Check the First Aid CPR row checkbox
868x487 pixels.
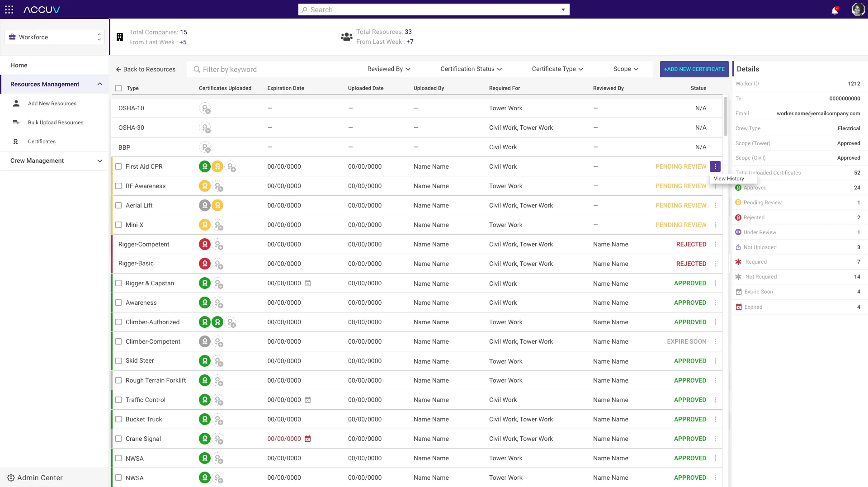[x=118, y=166]
